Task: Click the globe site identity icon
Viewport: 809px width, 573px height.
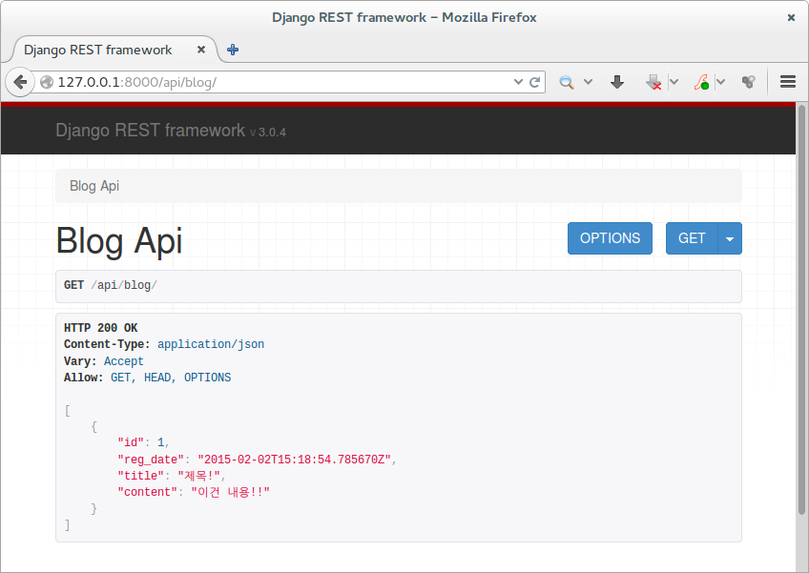Action: (x=46, y=82)
